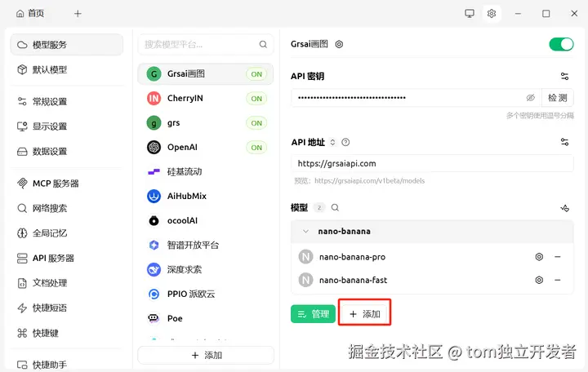Click the 添加 provider button below provider list
588x372 pixels.
click(206, 355)
